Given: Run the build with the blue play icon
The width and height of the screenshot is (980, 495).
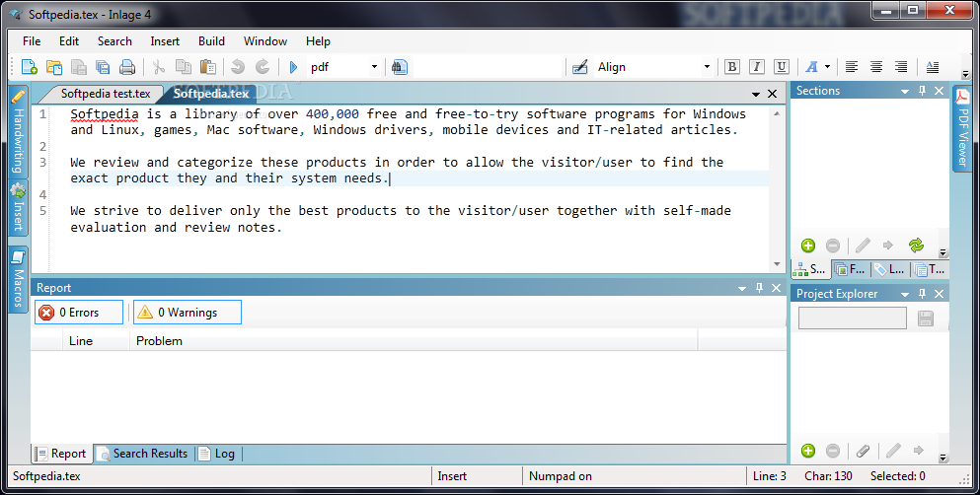Looking at the screenshot, I should pyautogui.click(x=293, y=67).
